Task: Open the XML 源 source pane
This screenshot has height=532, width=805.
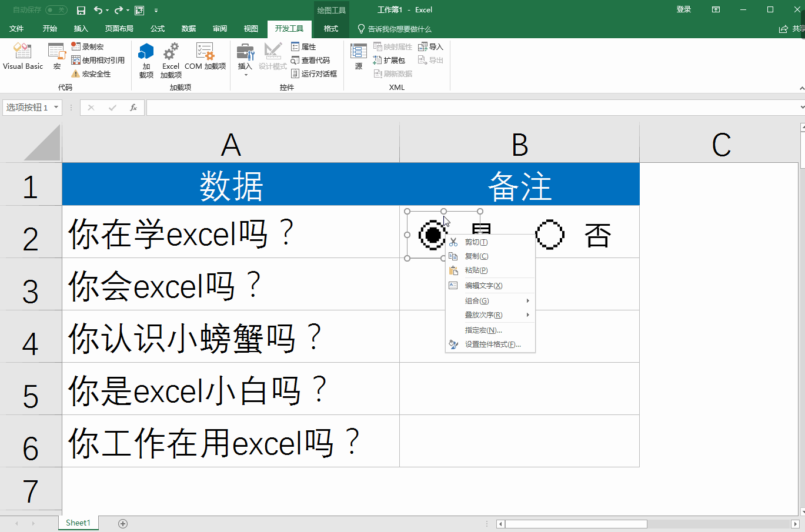Action: 359,57
